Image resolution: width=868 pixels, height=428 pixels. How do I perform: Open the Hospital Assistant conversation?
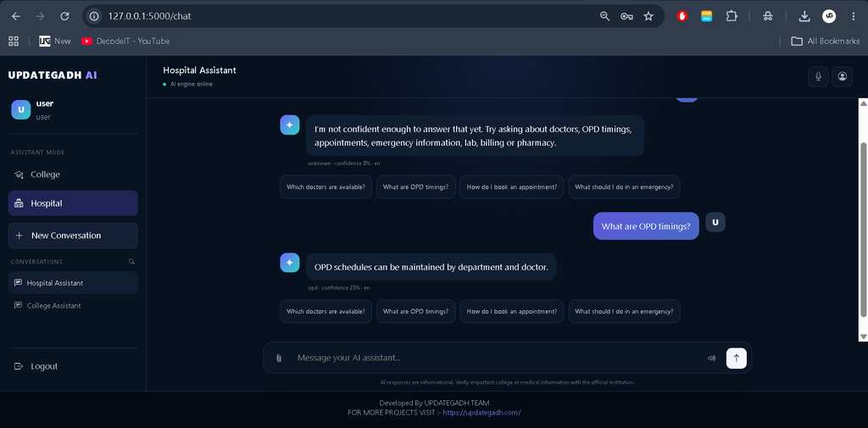pyautogui.click(x=73, y=283)
